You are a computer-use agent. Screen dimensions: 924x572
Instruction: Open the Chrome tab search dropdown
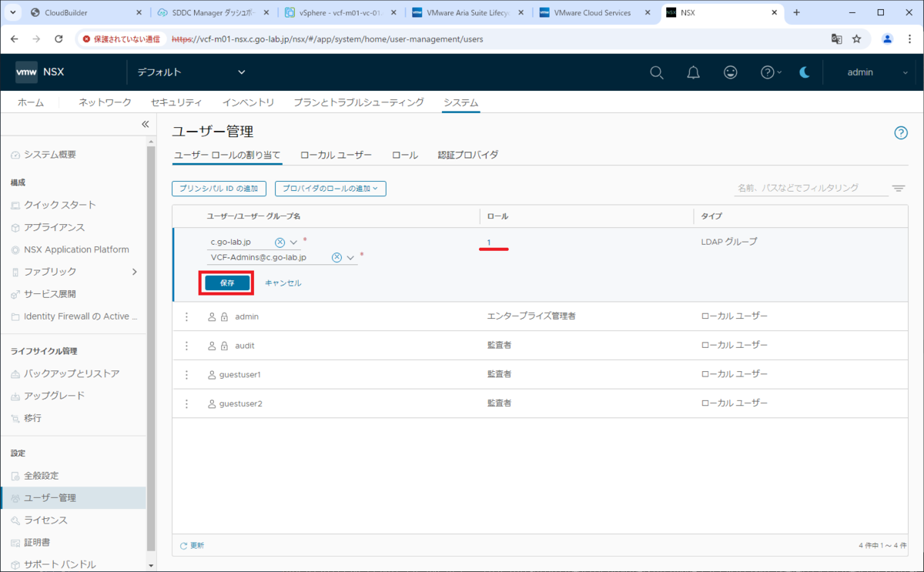point(12,12)
